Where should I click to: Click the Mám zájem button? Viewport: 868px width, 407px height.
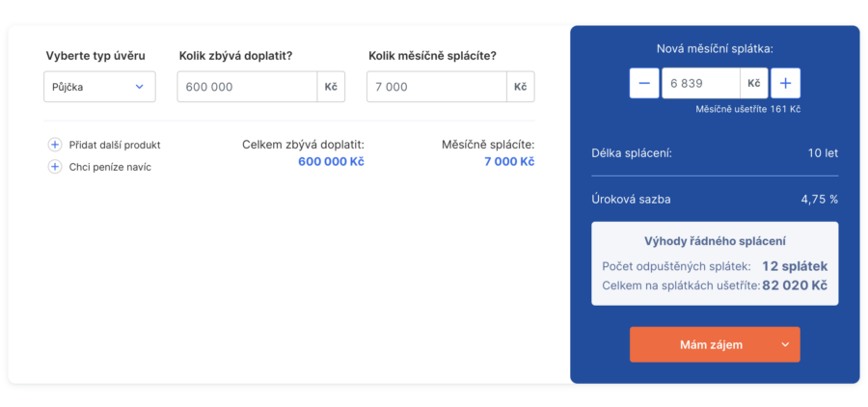(x=715, y=344)
